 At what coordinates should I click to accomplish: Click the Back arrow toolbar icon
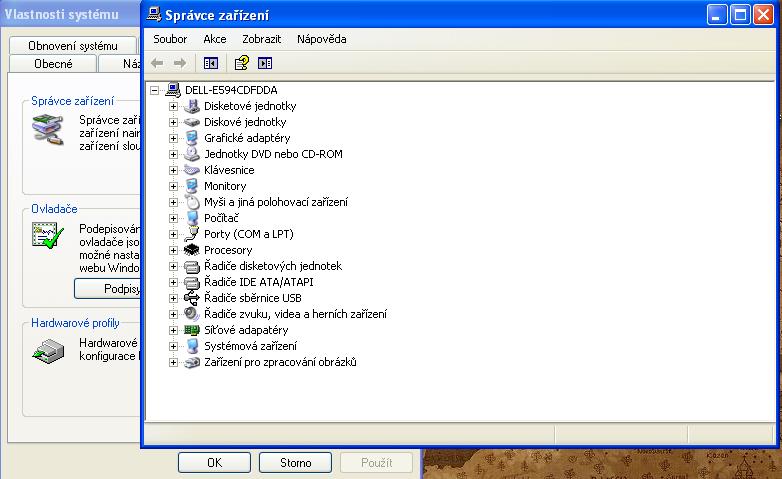pos(157,63)
